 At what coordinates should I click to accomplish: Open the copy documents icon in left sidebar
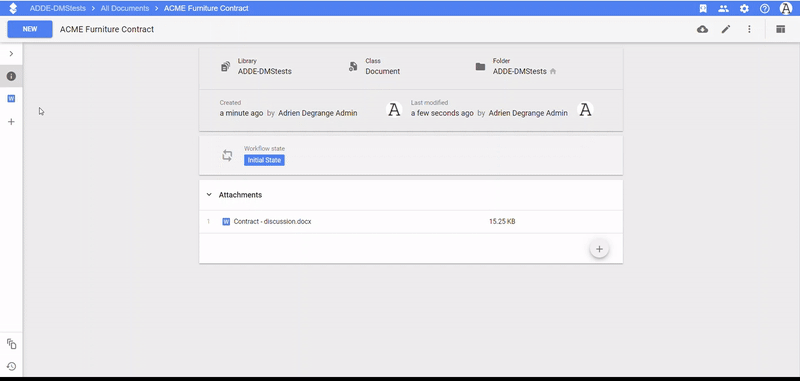pos(11,344)
